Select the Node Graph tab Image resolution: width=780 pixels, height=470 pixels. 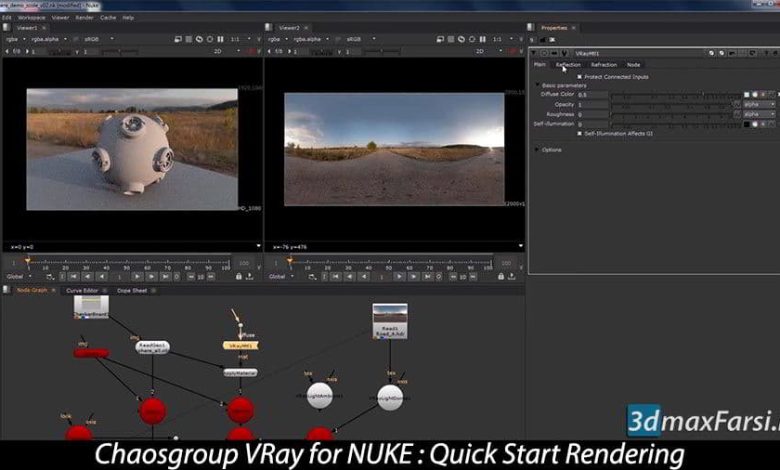[x=32, y=290]
